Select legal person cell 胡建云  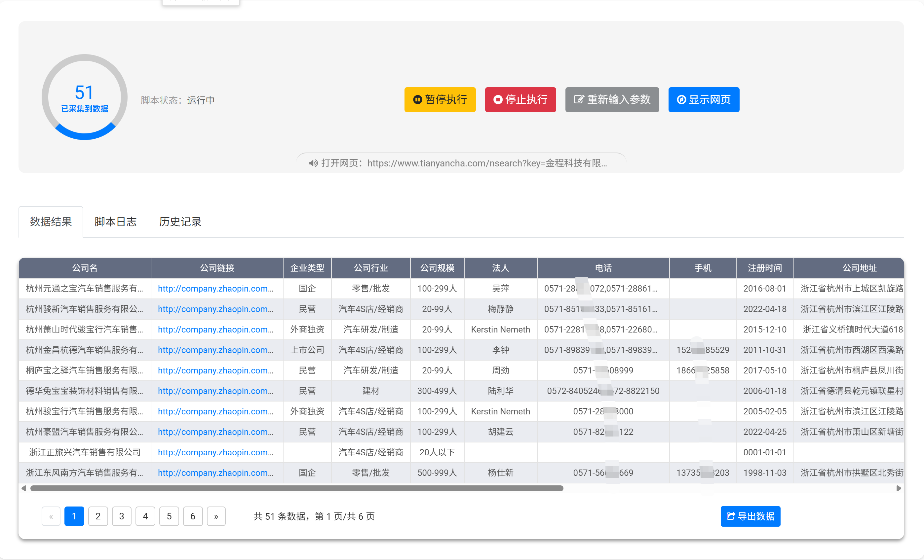pos(501,432)
